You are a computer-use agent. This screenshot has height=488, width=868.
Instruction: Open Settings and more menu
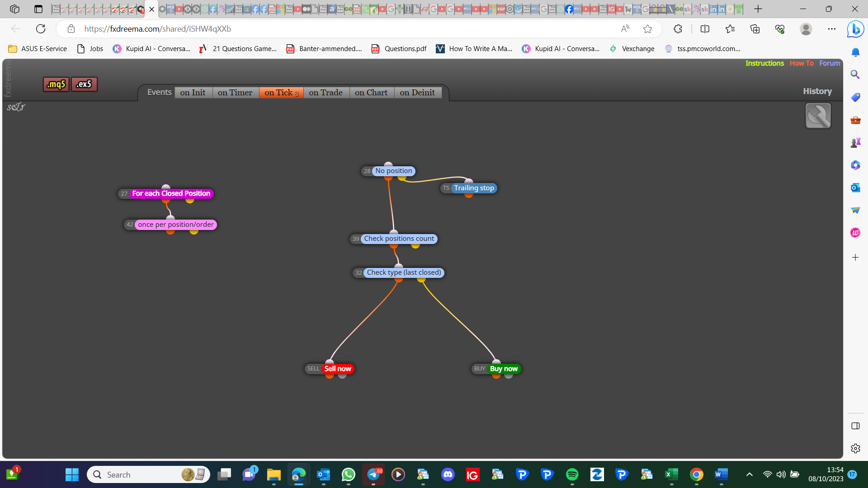click(832, 29)
